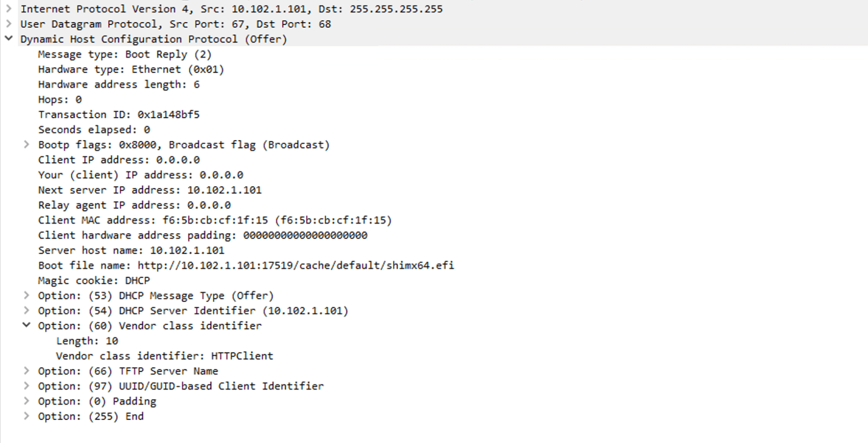Select the Hardware type Ethernet row
This screenshot has height=443, width=868.
(x=130, y=69)
